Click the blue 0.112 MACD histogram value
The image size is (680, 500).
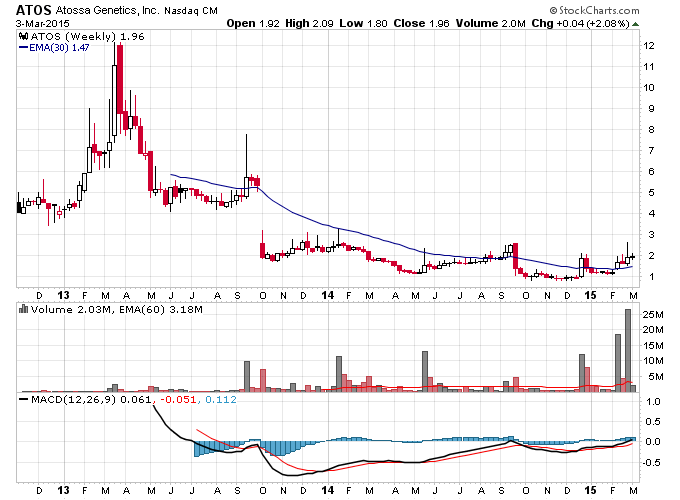point(221,399)
